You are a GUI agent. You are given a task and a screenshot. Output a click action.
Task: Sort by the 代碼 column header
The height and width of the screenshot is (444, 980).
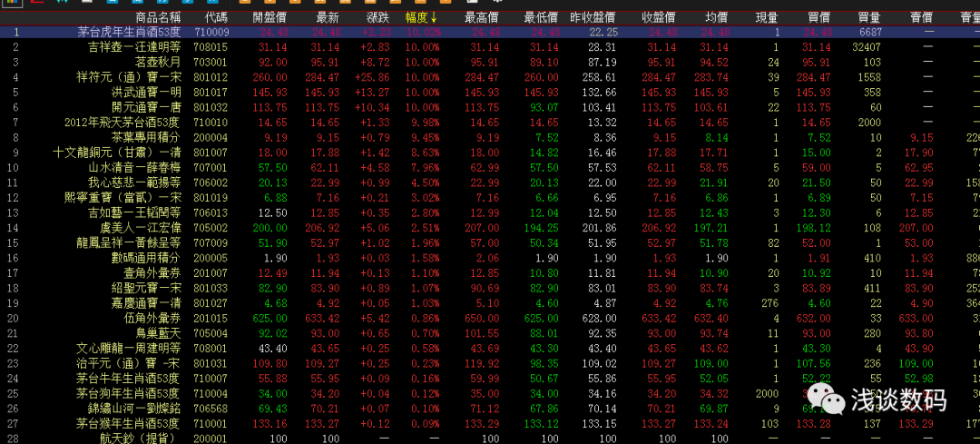[214, 17]
